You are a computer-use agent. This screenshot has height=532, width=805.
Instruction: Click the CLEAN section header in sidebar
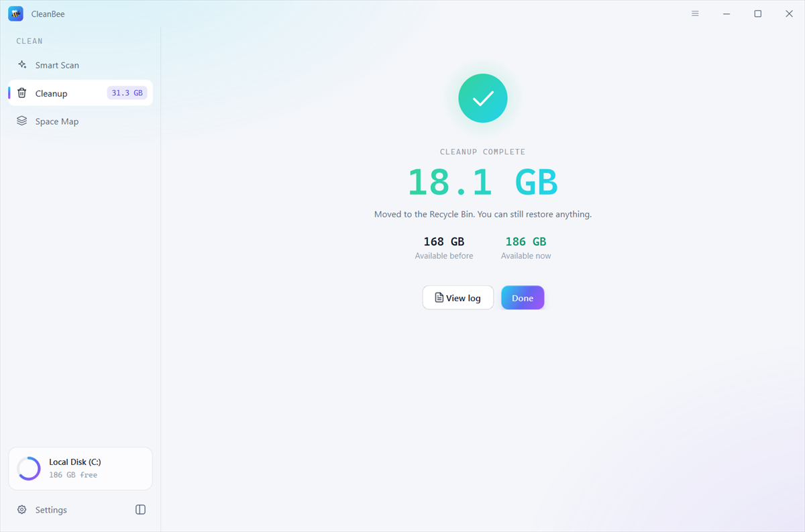[x=30, y=41]
